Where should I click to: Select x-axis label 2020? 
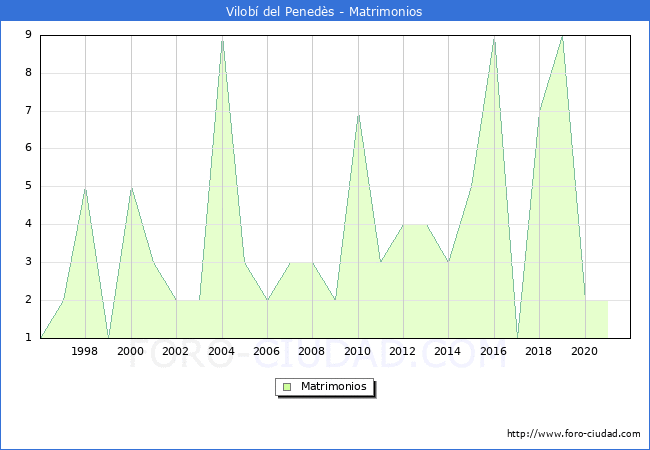(x=584, y=351)
